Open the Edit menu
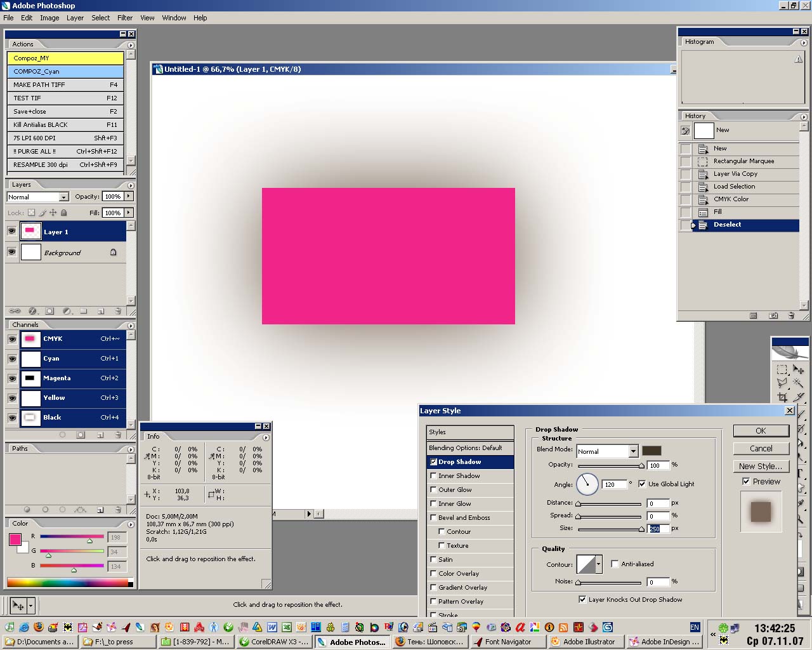Viewport: 812px width, 650px height. 27,18
